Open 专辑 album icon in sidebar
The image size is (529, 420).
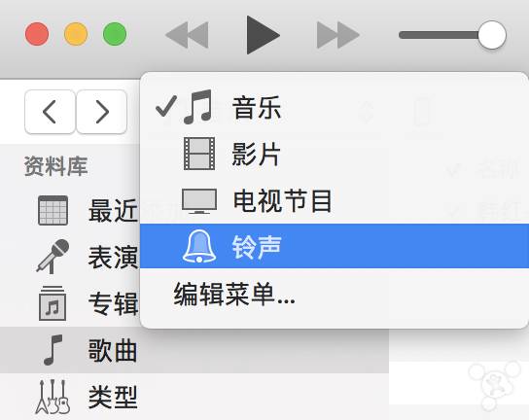(x=53, y=303)
